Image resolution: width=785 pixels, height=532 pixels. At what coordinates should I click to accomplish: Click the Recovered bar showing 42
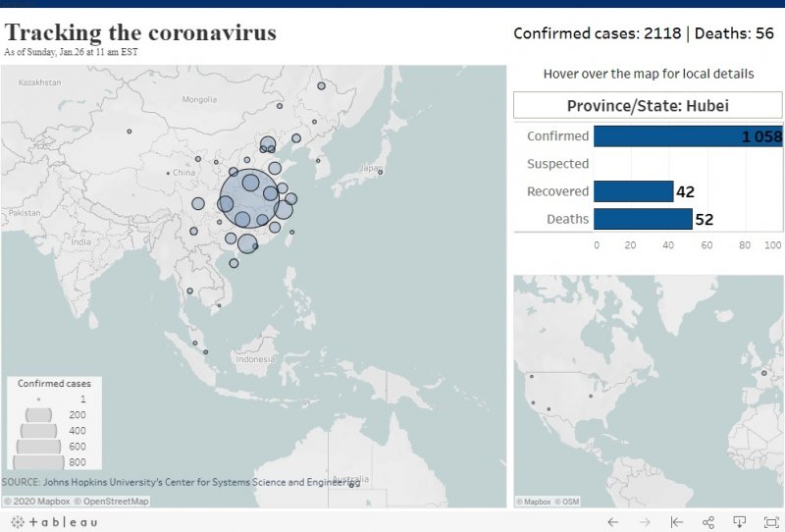(633, 191)
